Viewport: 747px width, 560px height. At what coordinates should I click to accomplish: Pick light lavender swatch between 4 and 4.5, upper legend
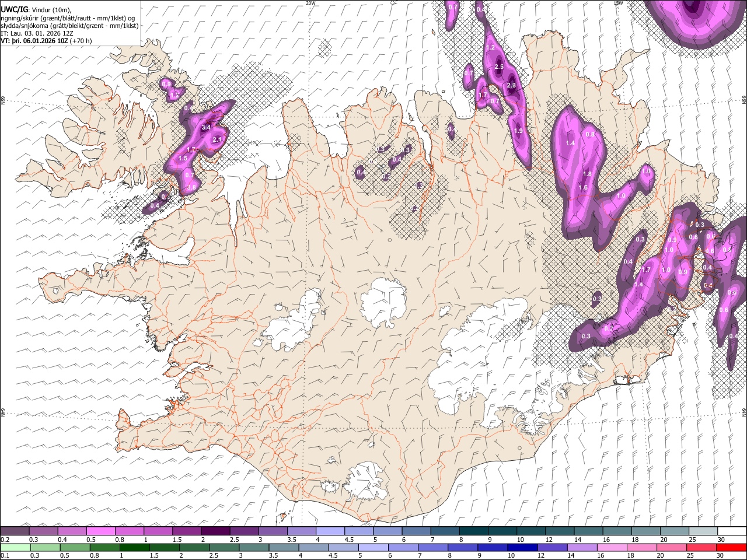click(330, 531)
